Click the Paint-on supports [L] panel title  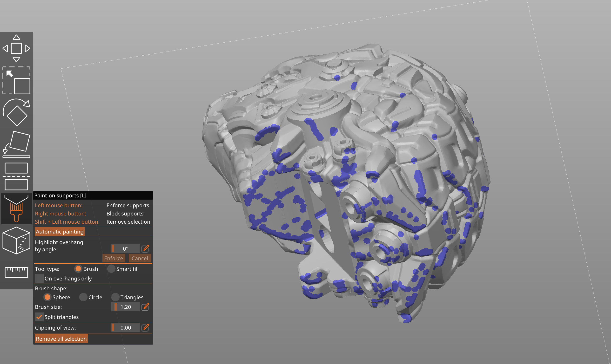coord(60,195)
